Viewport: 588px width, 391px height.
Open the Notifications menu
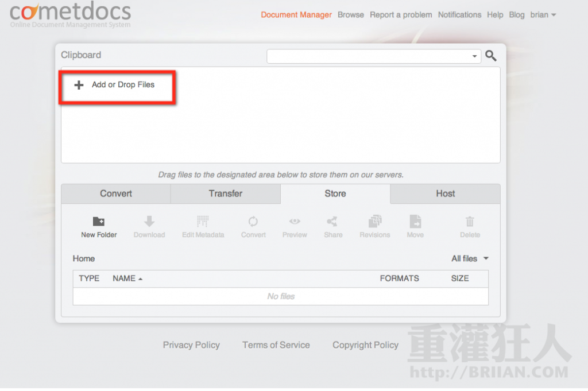pyautogui.click(x=459, y=14)
